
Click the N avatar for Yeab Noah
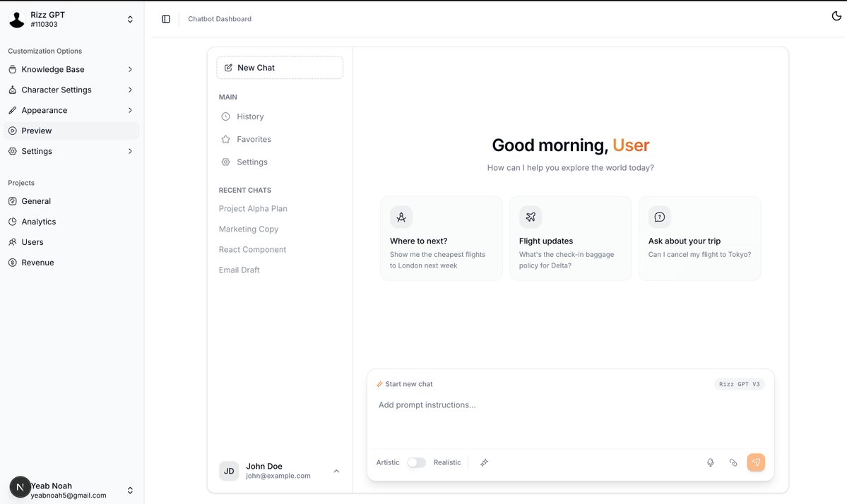tap(20, 487)
